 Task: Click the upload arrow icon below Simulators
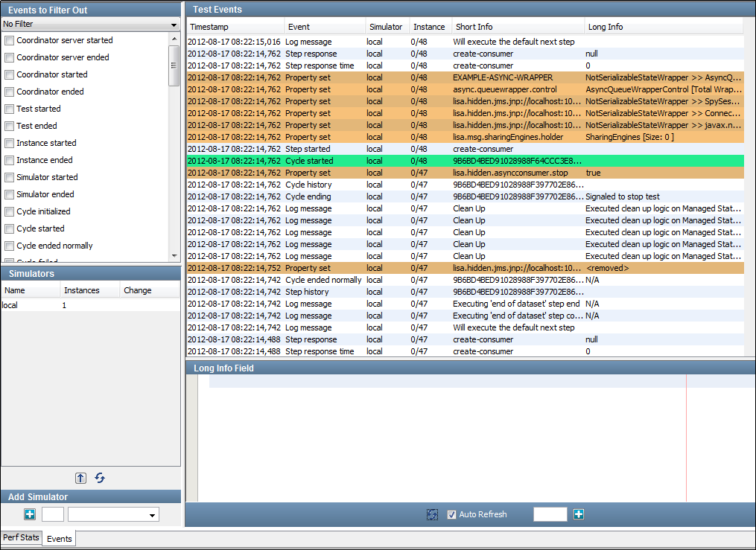pyautogui.click(x=80, y=478)
